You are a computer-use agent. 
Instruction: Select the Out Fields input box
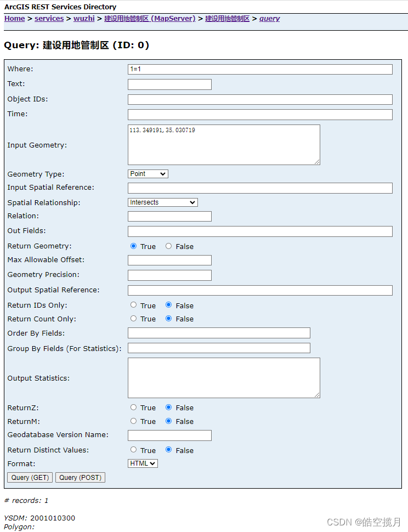(259, 231)
